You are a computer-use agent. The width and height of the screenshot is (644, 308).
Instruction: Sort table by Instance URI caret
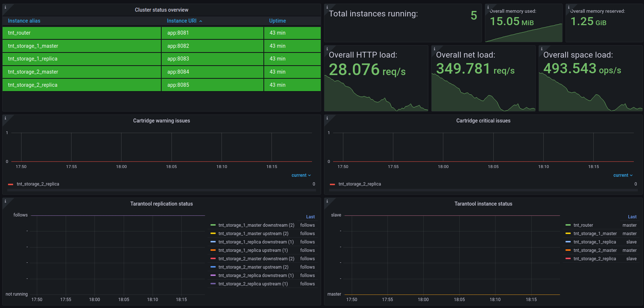[201, 21]
